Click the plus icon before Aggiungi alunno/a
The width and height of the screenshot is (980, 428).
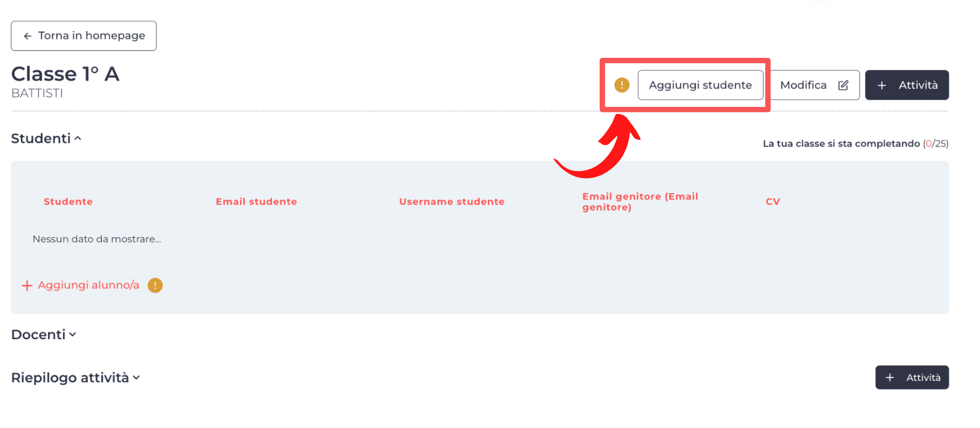27,286
